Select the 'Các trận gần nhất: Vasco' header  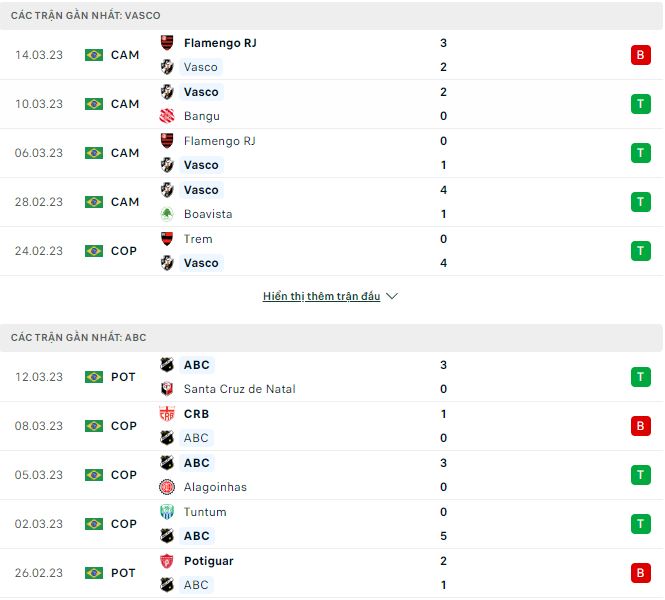point(86,16)
